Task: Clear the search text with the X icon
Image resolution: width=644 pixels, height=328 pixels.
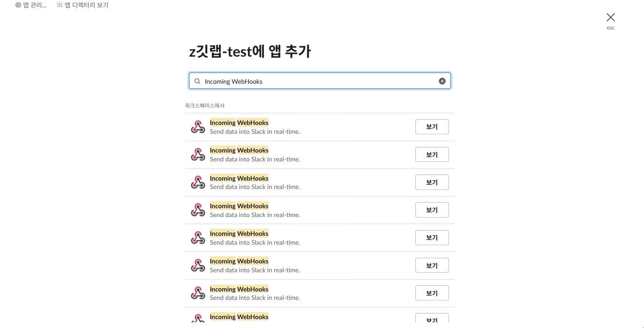Action: (x=442, y=81)
